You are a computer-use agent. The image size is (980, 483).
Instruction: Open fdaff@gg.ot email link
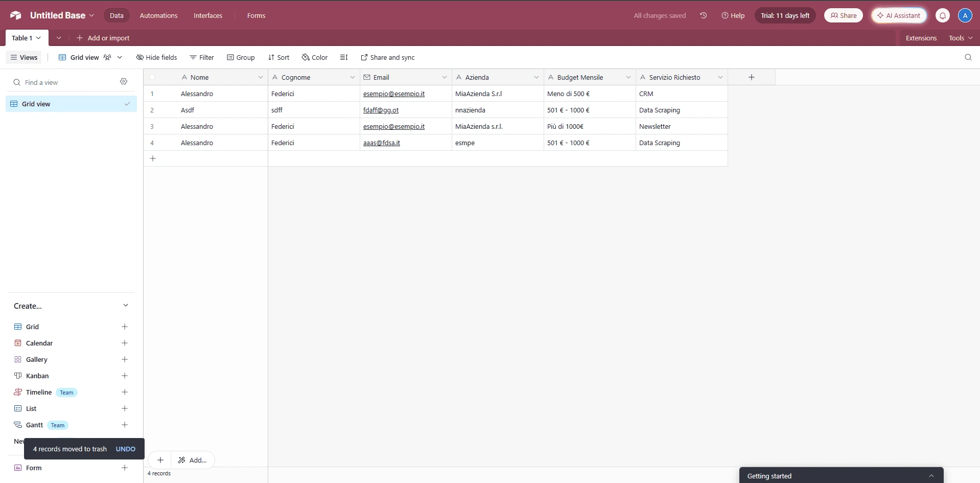(x=381, y=110)
